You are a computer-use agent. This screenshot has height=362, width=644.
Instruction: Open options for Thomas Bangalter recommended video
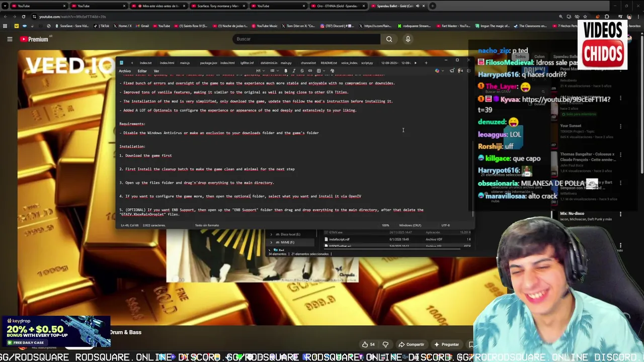(x=620, y=155)
